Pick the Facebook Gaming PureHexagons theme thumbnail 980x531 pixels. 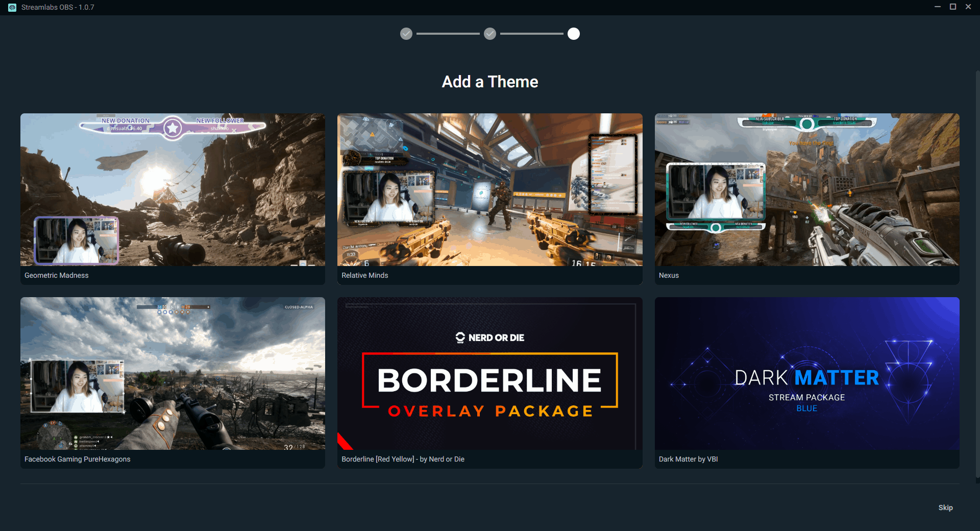coord(173,373)
